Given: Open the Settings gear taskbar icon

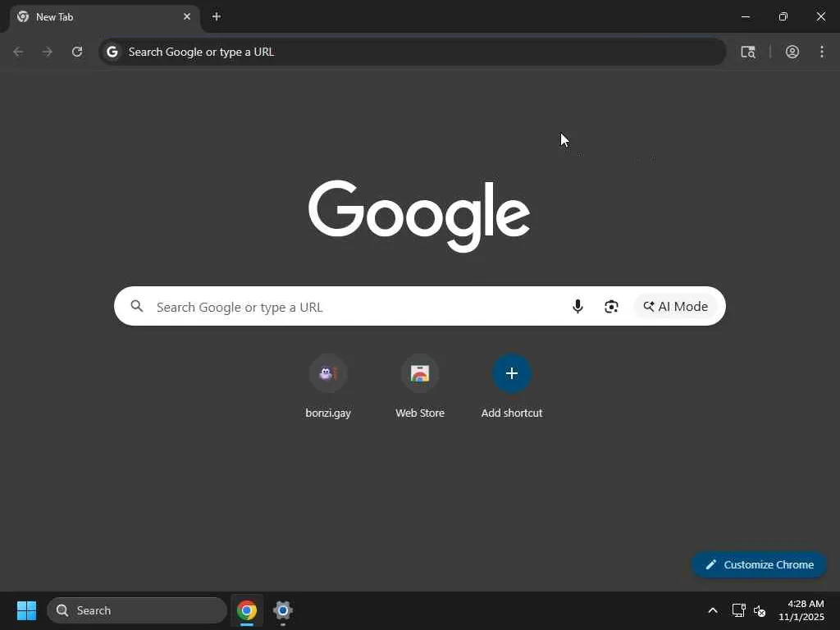Looking at the screenshot, I should (283, 610).
